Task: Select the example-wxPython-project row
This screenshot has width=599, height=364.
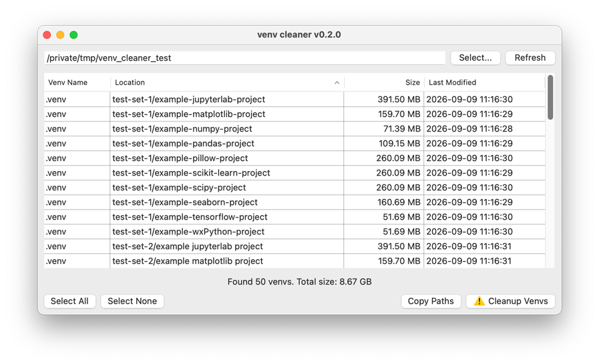Action: [x=294, y=232]
